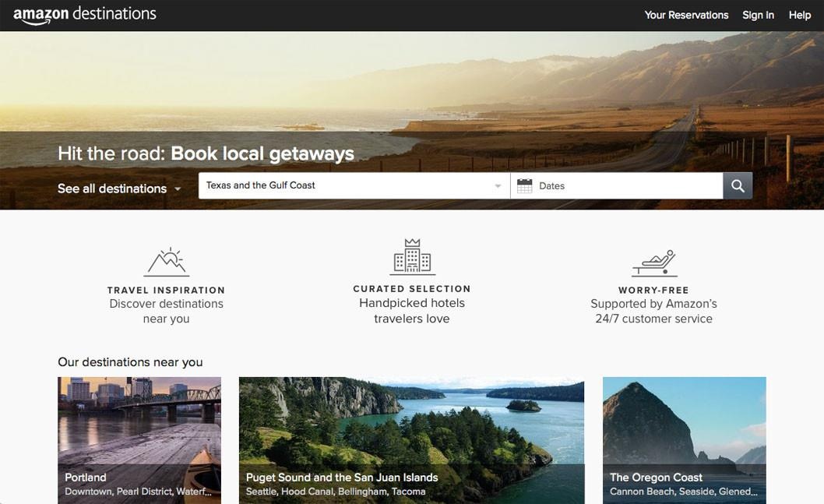
Task: Open Your Reservations page
Action: click(686, 15)
